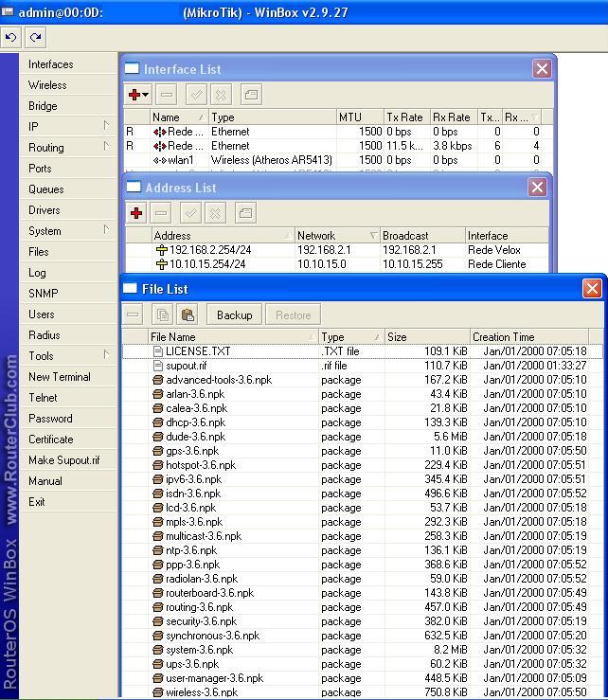This screenshot has width=608, height=700.
Task: Select supout.rif file in File List
Action: [362, 366]
